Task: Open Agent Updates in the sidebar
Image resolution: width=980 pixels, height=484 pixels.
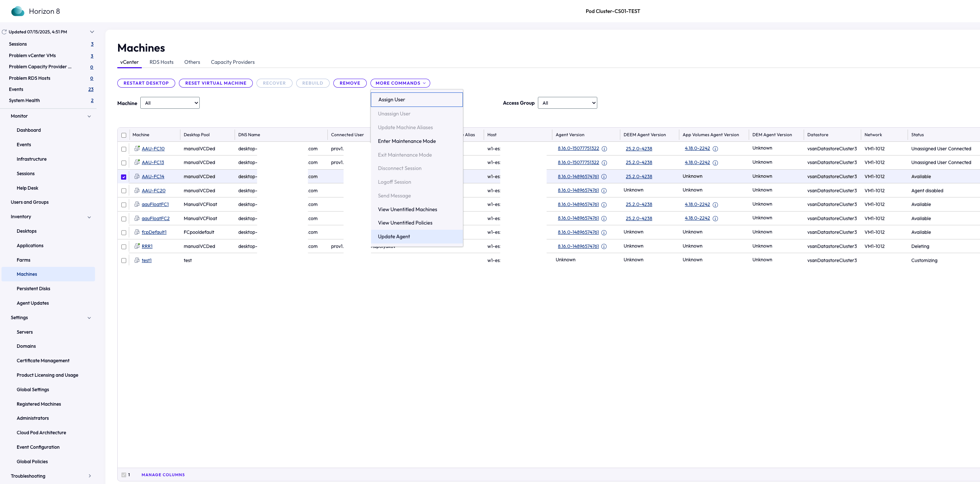Action: [x=33, y=303]
